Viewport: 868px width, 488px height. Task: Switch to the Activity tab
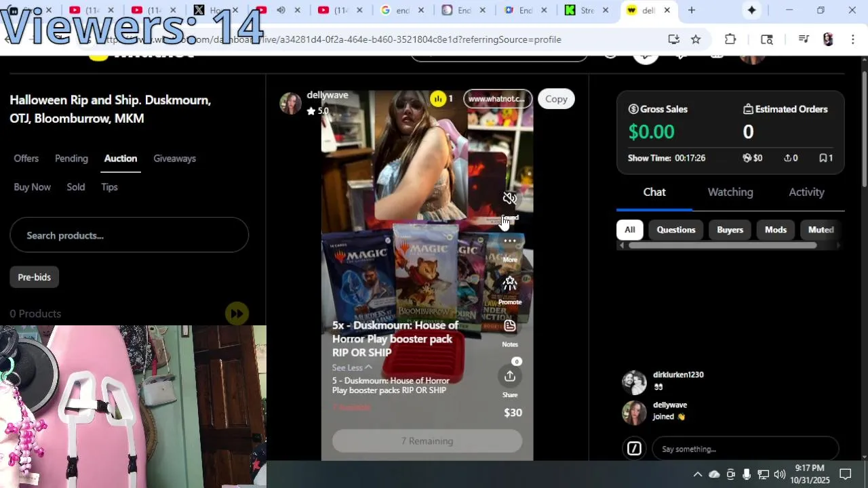tap(806, 192)
